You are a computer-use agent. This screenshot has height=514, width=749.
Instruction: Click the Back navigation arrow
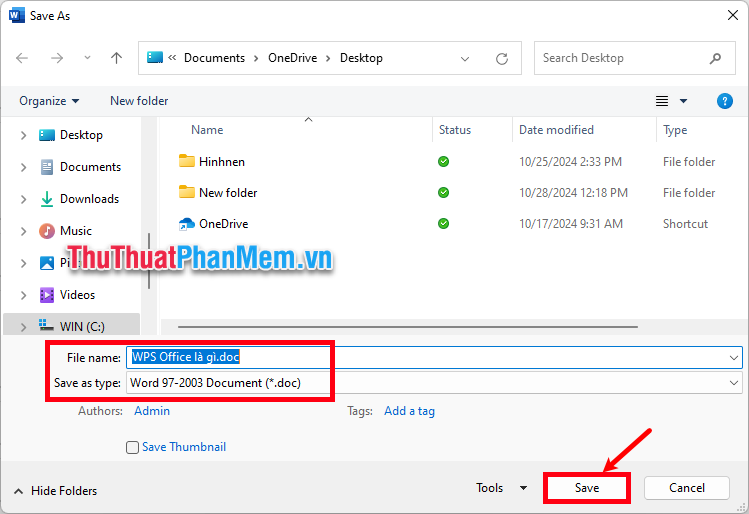pyautogui.click(x=22, y=58)
